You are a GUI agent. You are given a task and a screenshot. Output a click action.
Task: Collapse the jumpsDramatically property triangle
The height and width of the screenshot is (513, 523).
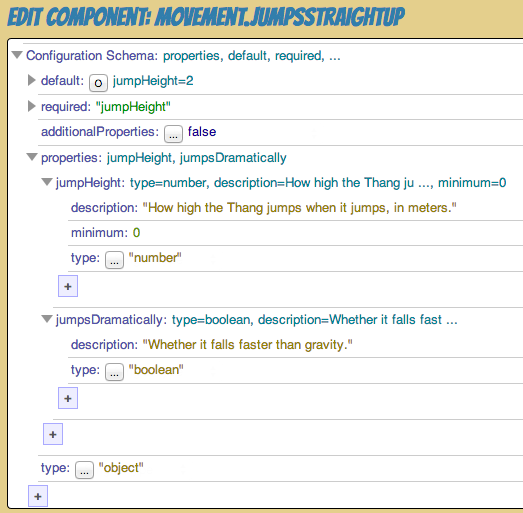(47, 319)
